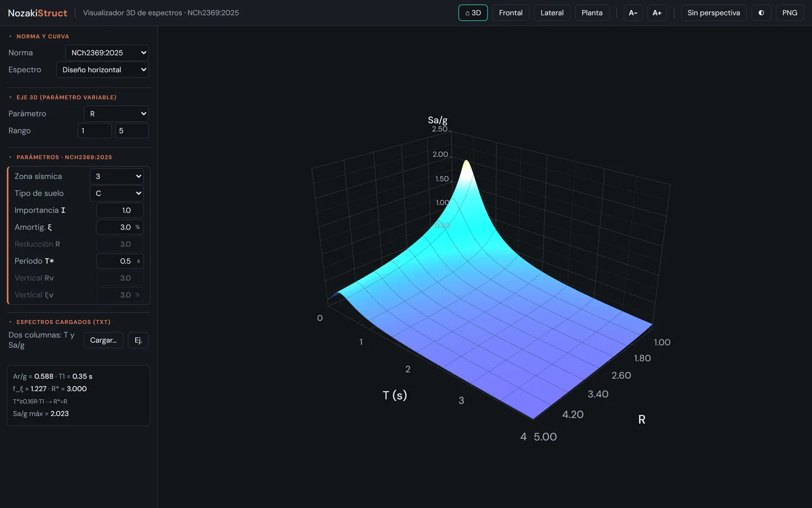The width and height of the screenshot is (812, 508).
Task: Load example spectrum with Ej. button
Action: [x=138, y=340]
